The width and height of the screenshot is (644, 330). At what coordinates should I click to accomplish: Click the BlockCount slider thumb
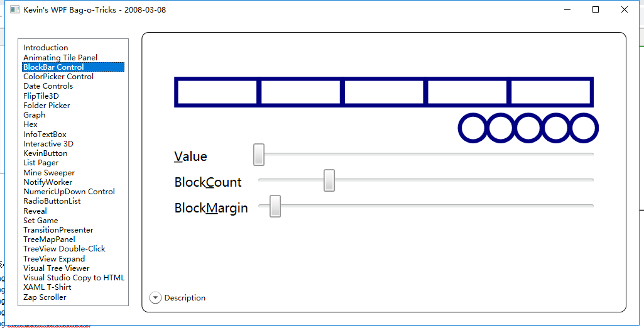tap(329, 180)
